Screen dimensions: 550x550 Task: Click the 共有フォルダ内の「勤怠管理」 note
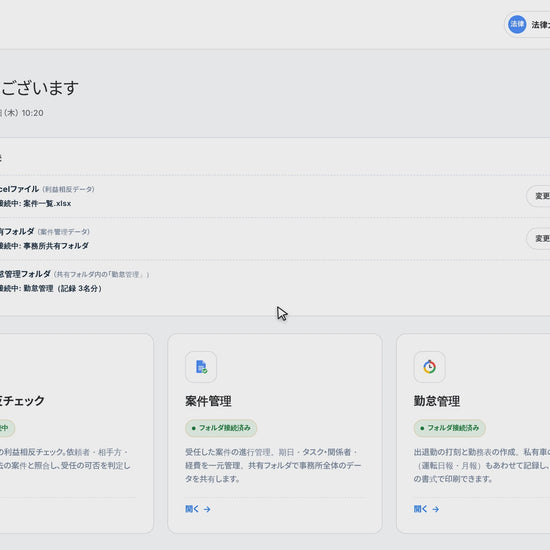click(x=101, y=274)
